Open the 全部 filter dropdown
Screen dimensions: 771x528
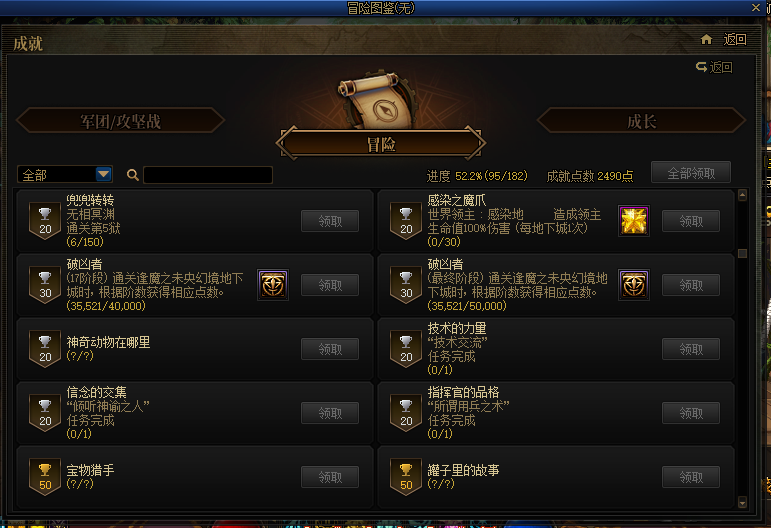pyautogui.click(x=65, y=175)
